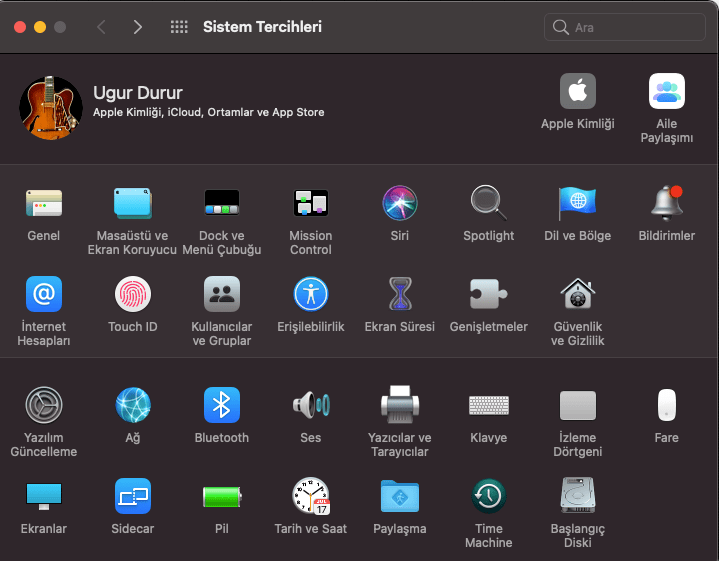Open Bluetooth preferences
This screenshot has height=561, width=719.
[221, 405]
